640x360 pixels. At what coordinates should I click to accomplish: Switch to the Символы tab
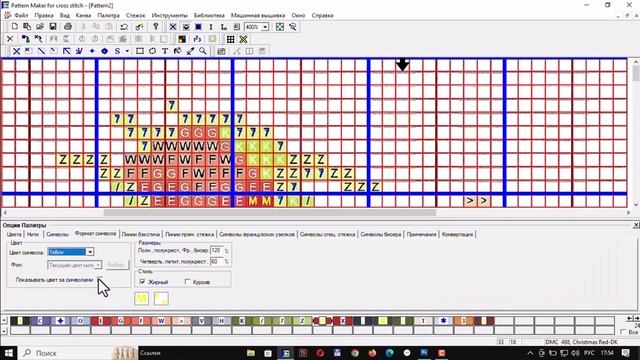57,234
